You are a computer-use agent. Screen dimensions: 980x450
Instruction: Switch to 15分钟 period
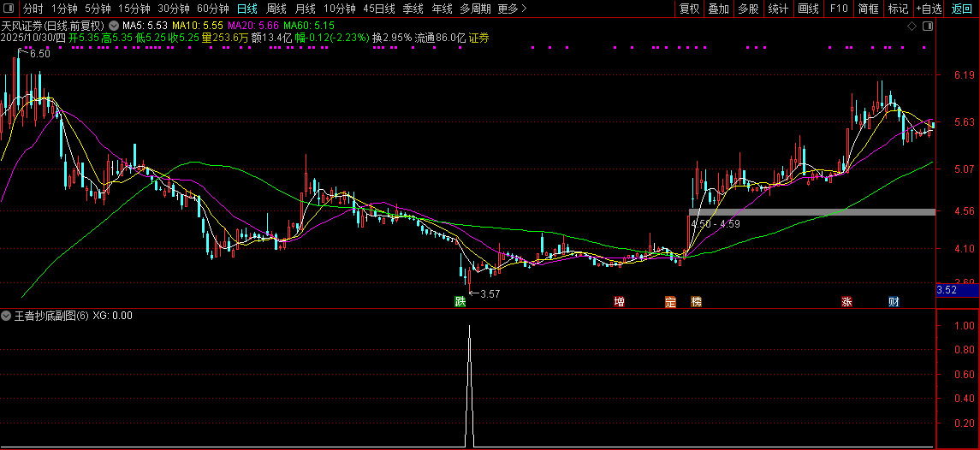134,9
